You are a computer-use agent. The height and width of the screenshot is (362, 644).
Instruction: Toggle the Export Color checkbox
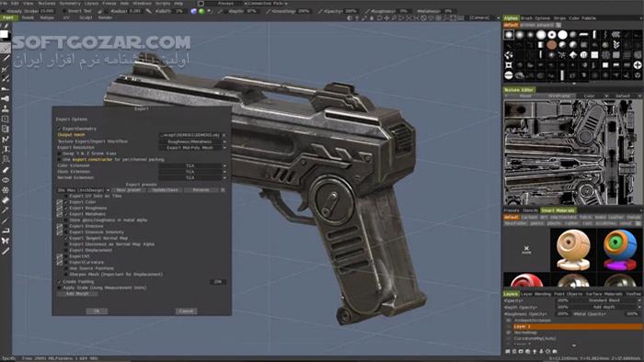pos(66,202)
